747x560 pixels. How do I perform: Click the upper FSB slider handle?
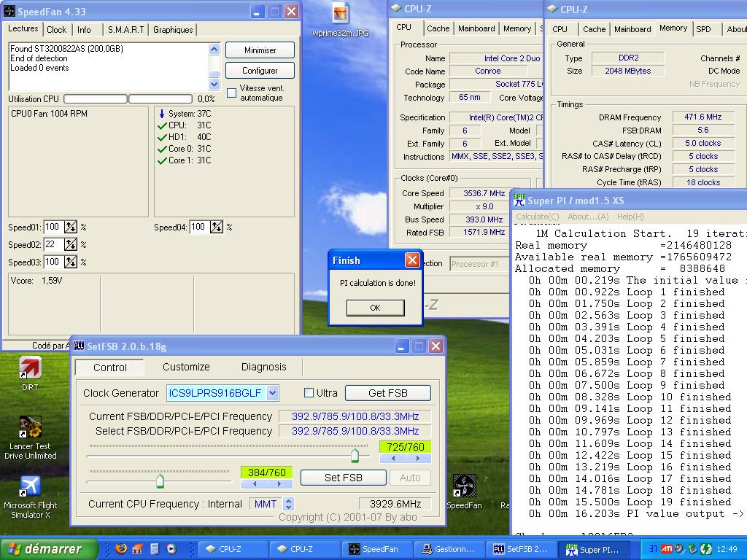click(355, 455)
